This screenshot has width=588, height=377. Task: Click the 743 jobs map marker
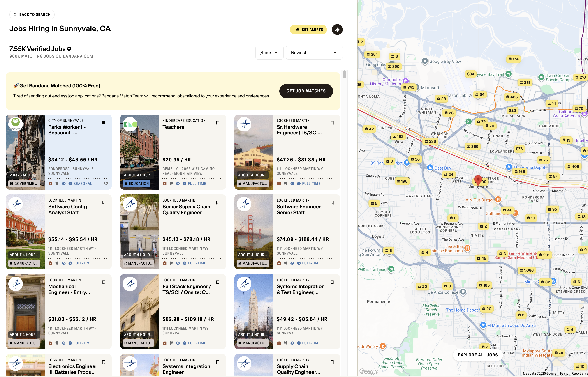pyautogui.click(x=409, y=87)
